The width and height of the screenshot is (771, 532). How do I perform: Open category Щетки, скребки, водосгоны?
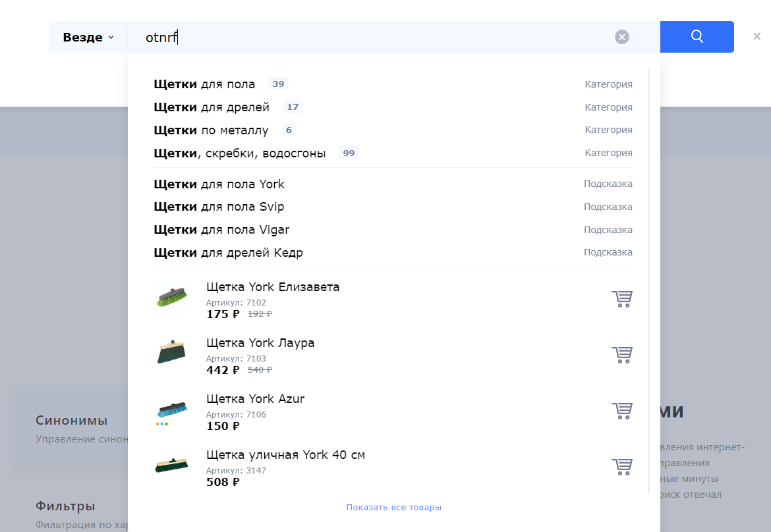(x=239, y=153)
